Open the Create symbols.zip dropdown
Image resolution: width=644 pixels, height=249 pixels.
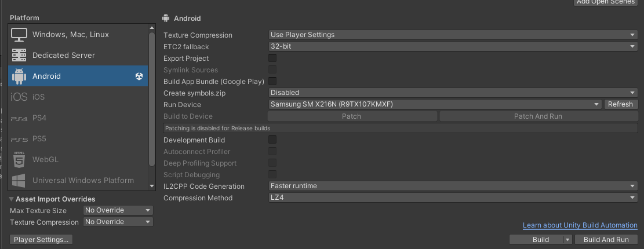[453, 93]
